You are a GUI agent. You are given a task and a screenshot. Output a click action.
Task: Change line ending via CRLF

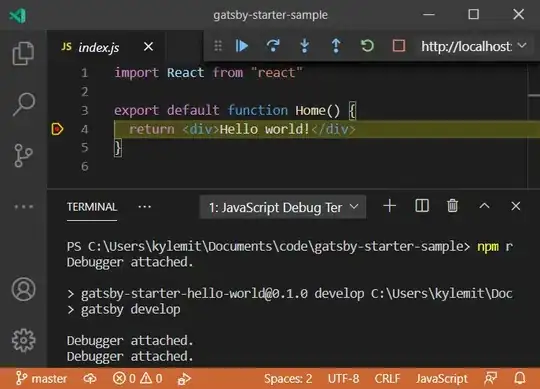click(387, 379)
